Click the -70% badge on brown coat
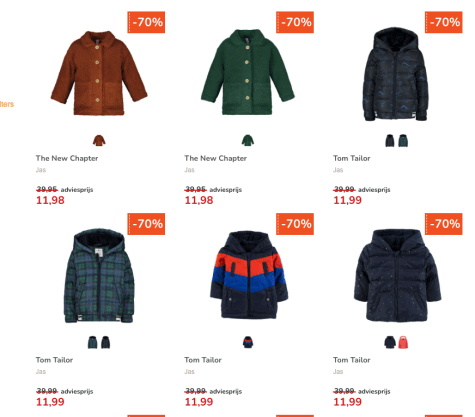The height and width of the screenshot is (417, 475). [x=146, y=22]
